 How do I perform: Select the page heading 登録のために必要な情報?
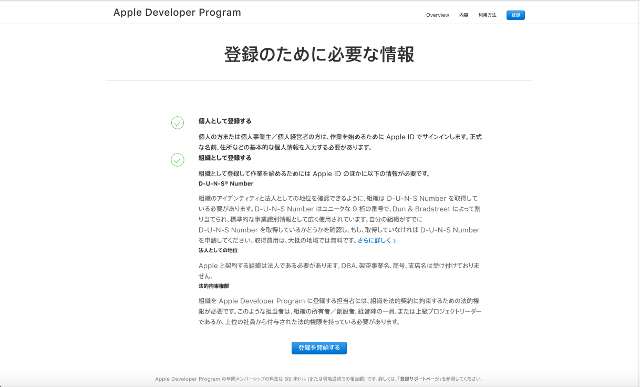point(319,54)
